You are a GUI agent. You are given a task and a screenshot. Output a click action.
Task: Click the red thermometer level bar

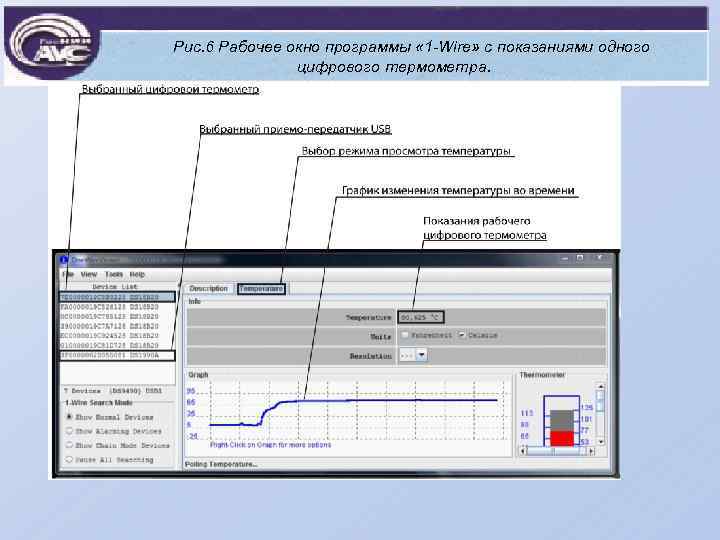tap(562, 438)
